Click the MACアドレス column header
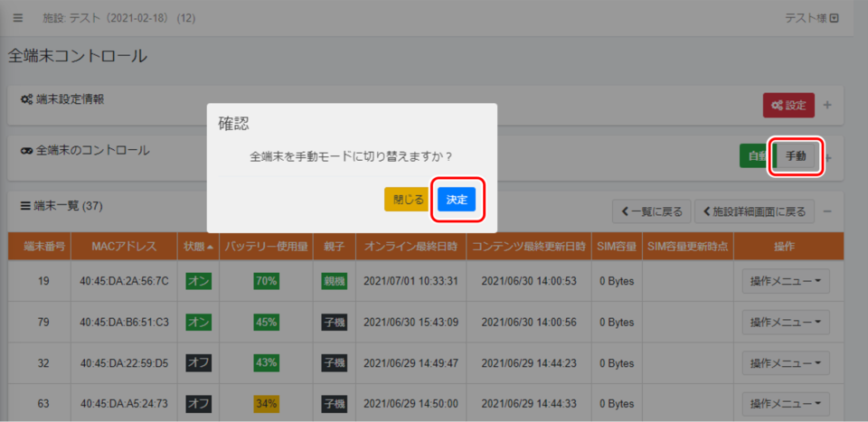This screenshot has width=868, height=422. (124, 246)
